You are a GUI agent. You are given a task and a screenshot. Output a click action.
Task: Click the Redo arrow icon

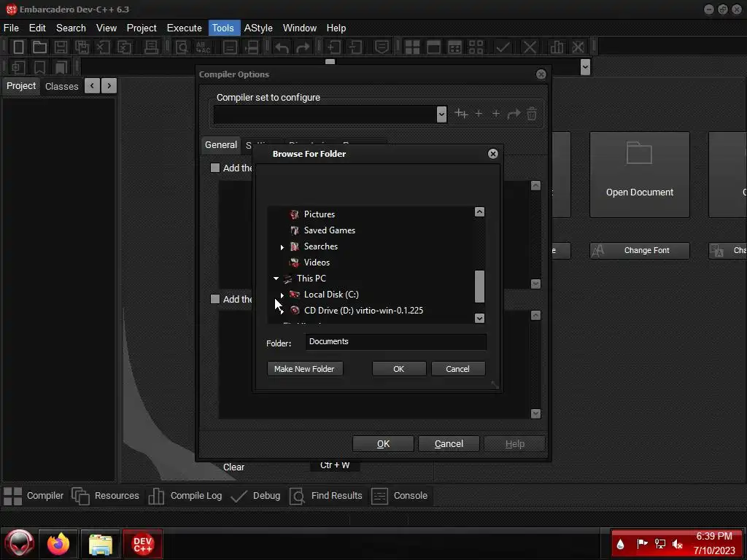pyautogui.click(x=303, y=47)
